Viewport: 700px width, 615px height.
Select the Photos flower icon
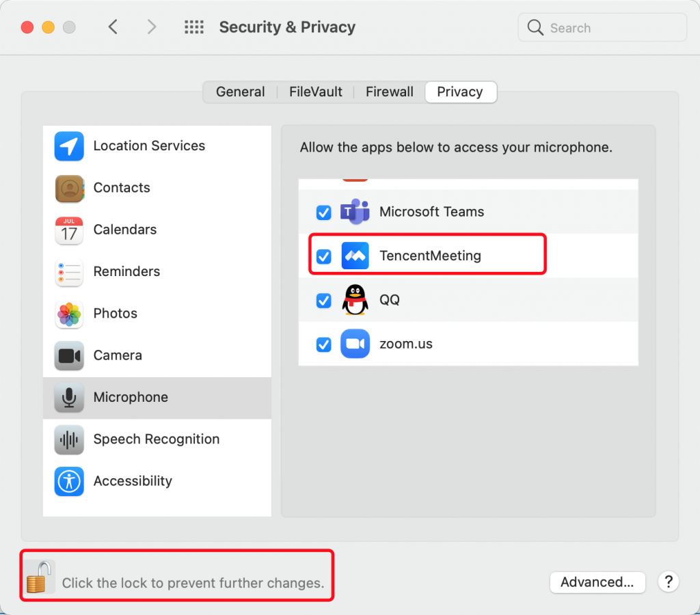[x=69, y=314]
